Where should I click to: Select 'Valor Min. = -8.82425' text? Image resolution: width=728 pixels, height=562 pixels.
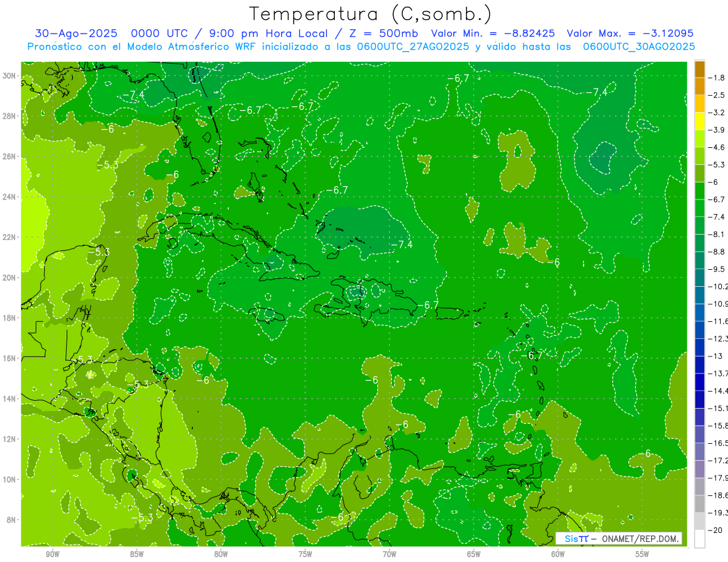(494, 33)
